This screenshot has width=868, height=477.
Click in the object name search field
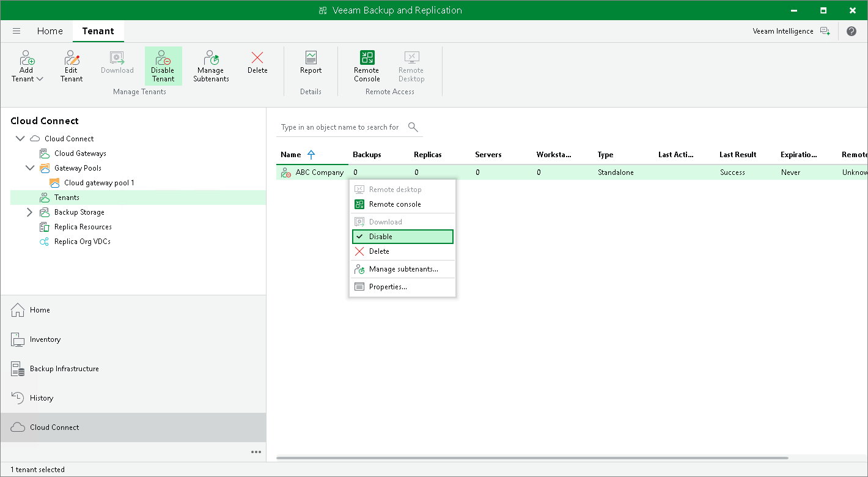[x=340, y=127]
